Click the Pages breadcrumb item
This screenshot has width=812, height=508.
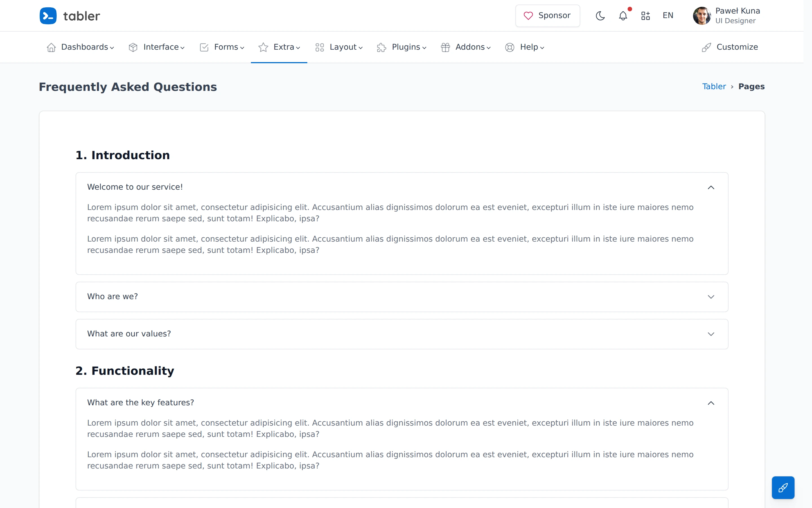pyautogui.click(x=751, y=87)
